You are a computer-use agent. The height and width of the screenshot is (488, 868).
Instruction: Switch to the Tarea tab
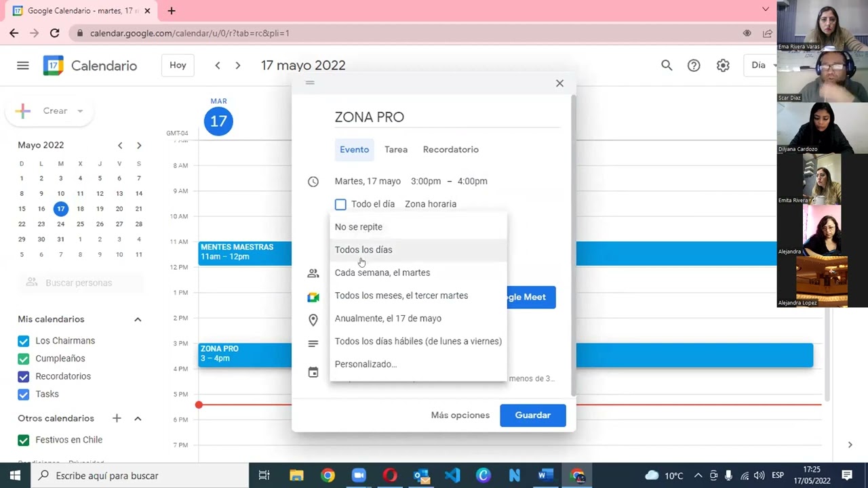click(x=396, y=150)
